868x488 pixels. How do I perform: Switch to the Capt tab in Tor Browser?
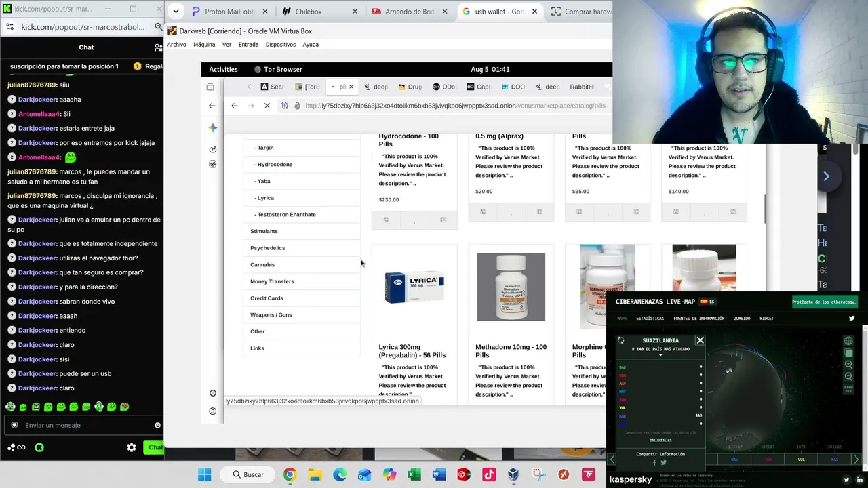tap(479, 87)
